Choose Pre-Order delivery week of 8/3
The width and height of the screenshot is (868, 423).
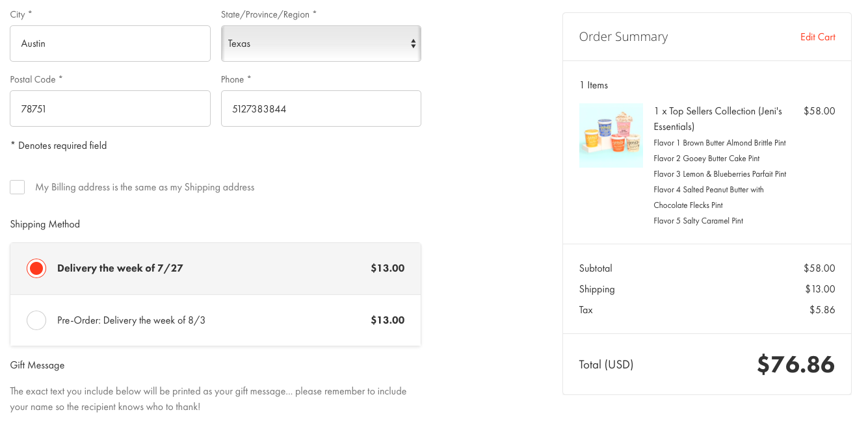coord(36,320)
